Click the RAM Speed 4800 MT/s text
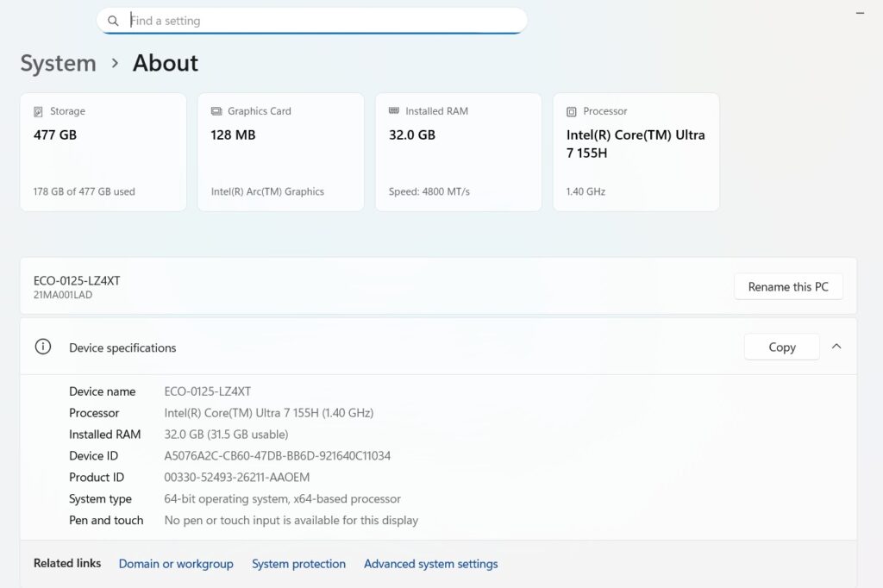The height and width of the screenshot is (588, 883). (429, 191)
